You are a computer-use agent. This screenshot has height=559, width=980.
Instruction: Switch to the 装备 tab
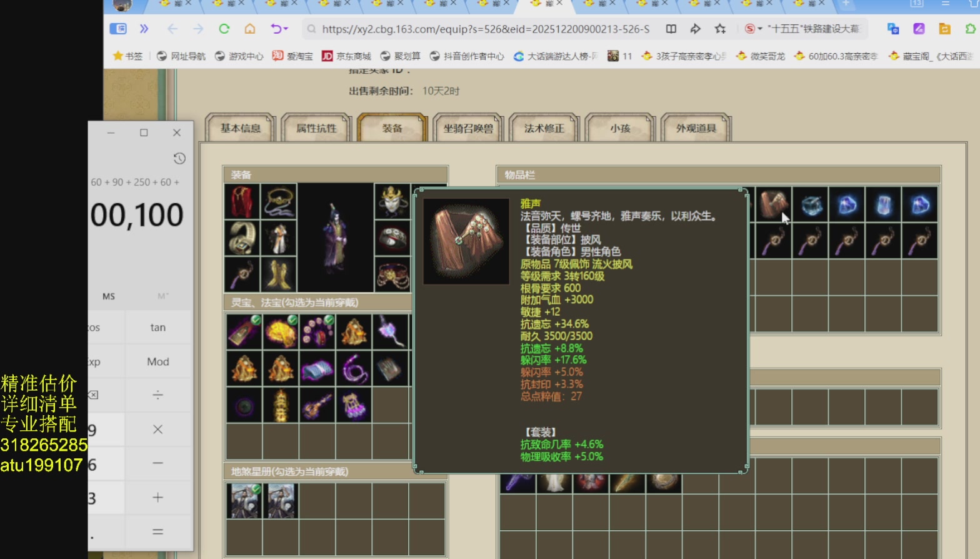click(392, 128)
